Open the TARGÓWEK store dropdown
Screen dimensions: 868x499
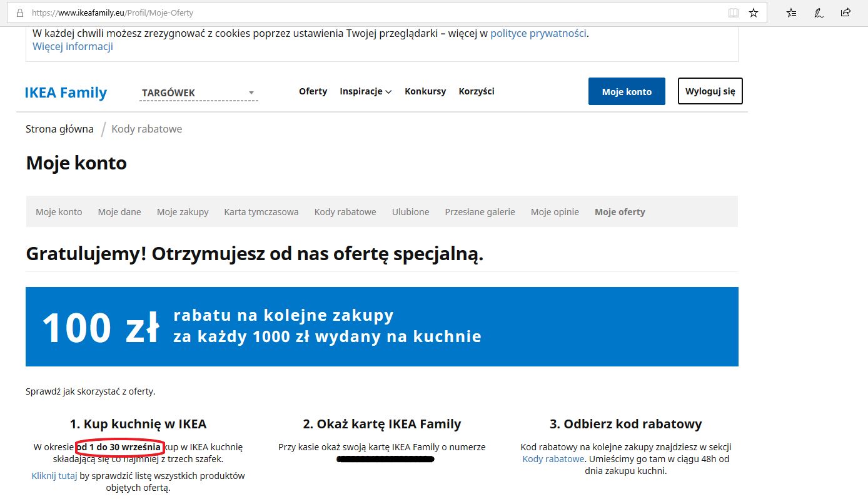pyautogui.click(x=199, y=93)
